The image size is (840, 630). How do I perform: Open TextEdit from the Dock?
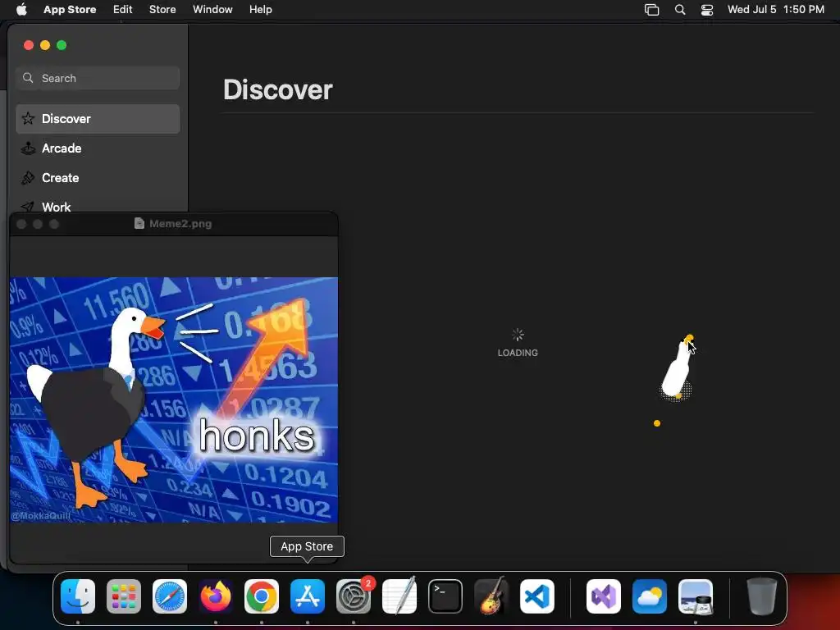click(x=399, y=596)
